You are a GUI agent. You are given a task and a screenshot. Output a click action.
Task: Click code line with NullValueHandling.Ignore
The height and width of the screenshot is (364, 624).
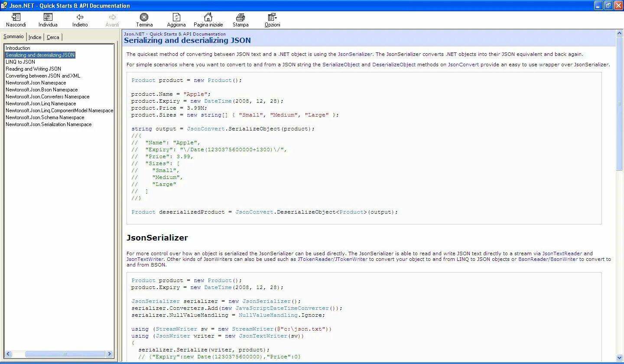coord(228,315)
